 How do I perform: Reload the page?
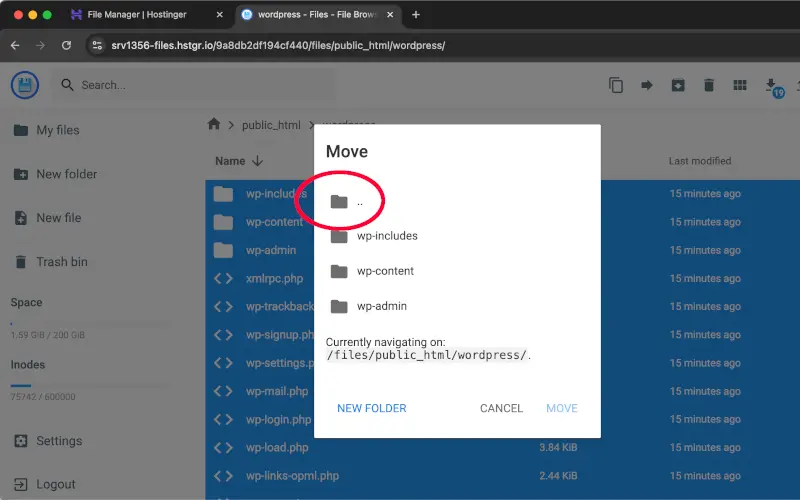point(66,45)
